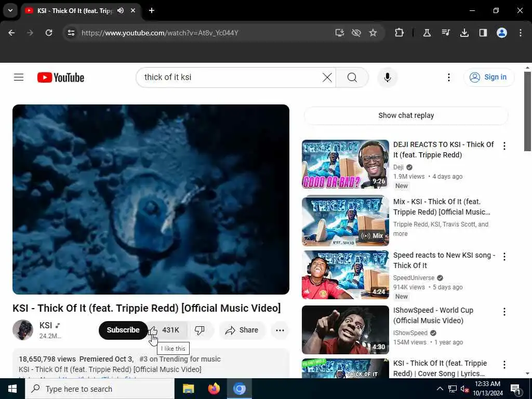Click the Sign in button
Image resolution: width=532 pixels, height=399 pixels.
(489, 77)
